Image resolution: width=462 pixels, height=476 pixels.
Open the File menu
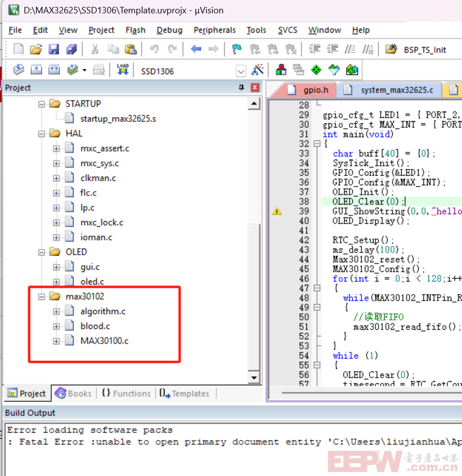pos(15,30)
